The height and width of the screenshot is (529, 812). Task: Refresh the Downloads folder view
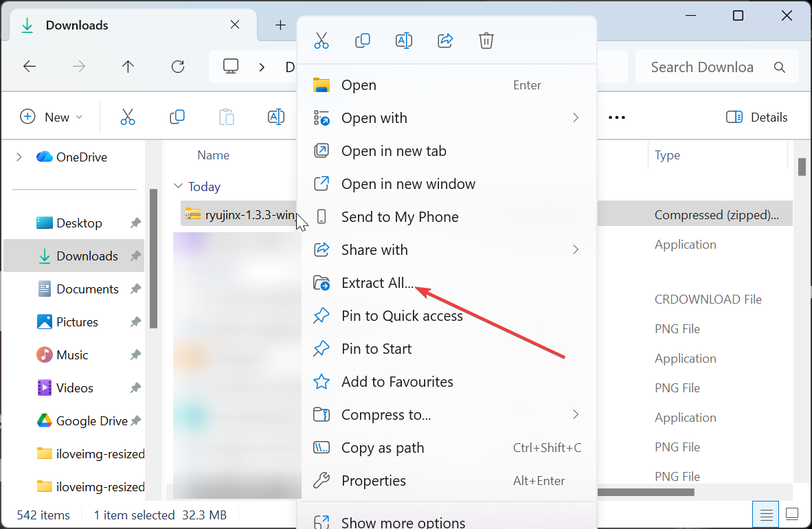pyautogui.click(x=178, y=67)
